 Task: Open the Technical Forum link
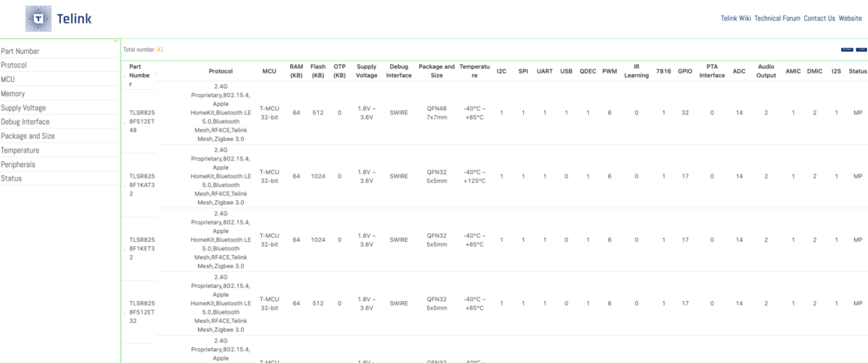[777, 18]
